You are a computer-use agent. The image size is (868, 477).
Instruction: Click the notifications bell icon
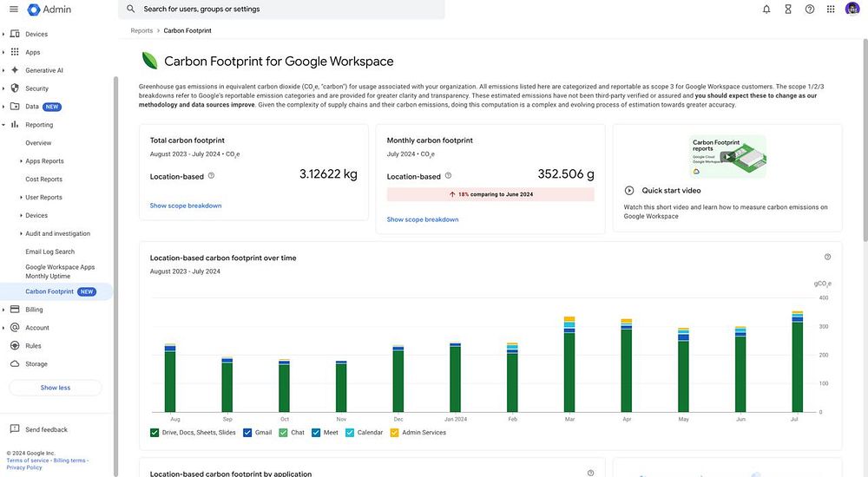click(x=766, y=10)
